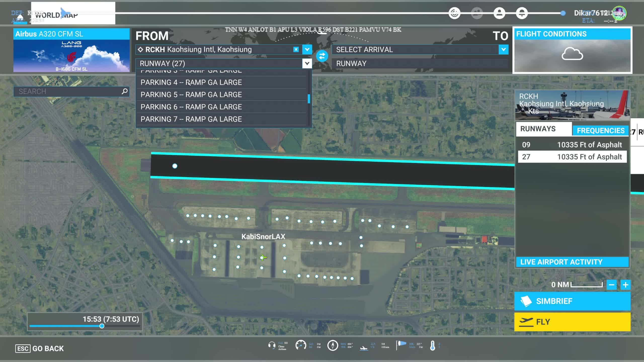Open the SIMBRIEF button
The height and width of the screenshot is (362, 644).
tap(572, 301)
